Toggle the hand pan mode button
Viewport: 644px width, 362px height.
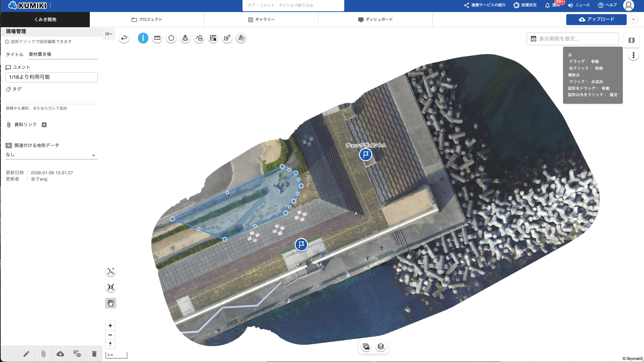point(111,303)
